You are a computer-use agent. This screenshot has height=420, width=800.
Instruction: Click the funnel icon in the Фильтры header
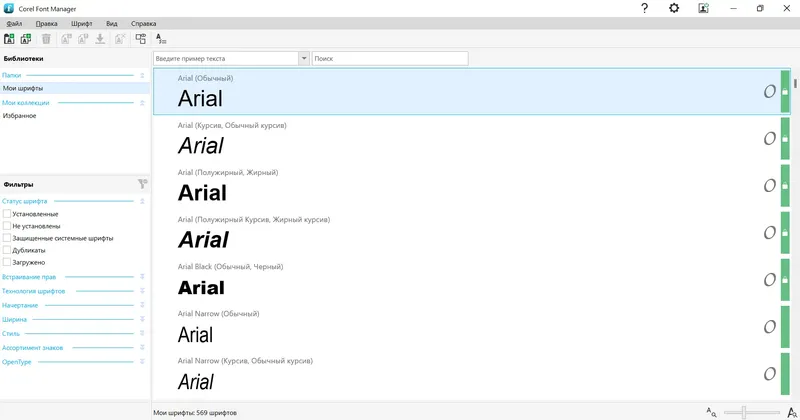[x=142, y=184]
